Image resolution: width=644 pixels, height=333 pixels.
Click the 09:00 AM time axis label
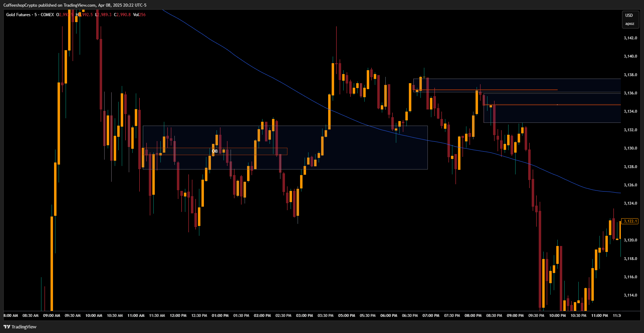[x=52, y=315]
